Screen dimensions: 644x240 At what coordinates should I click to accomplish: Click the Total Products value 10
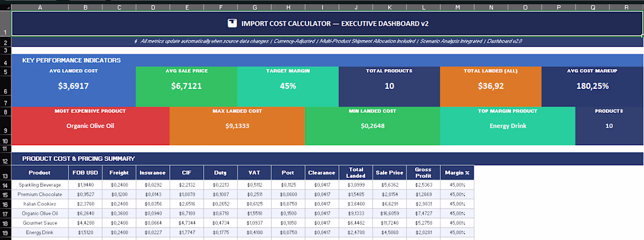click(x=389, y=86)
